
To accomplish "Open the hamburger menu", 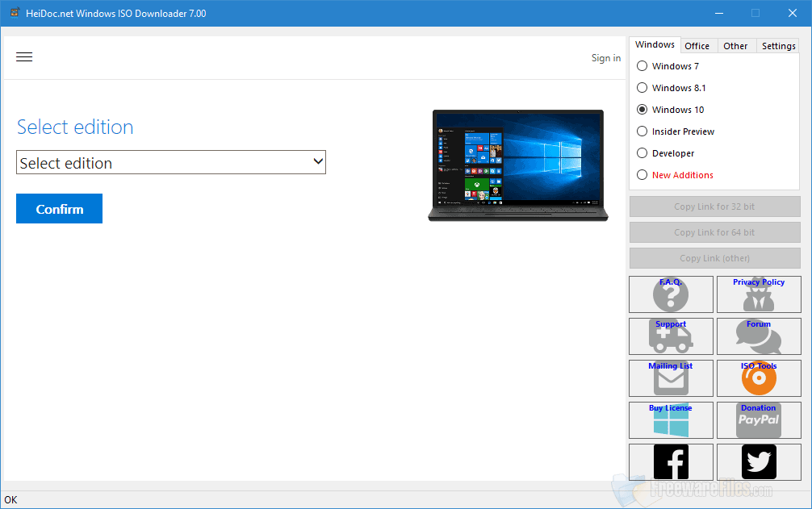I will pos(24,56).
